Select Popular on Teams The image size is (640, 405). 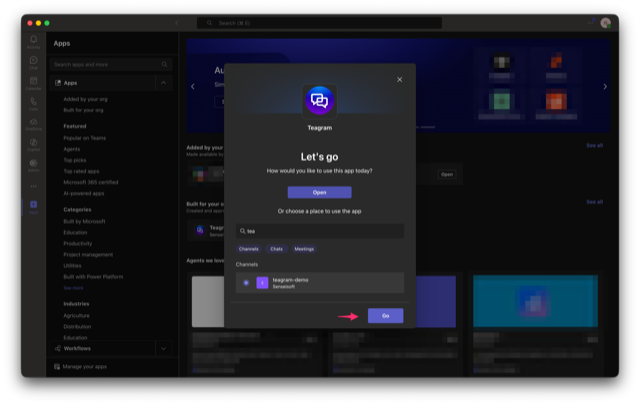coord(84,138)
